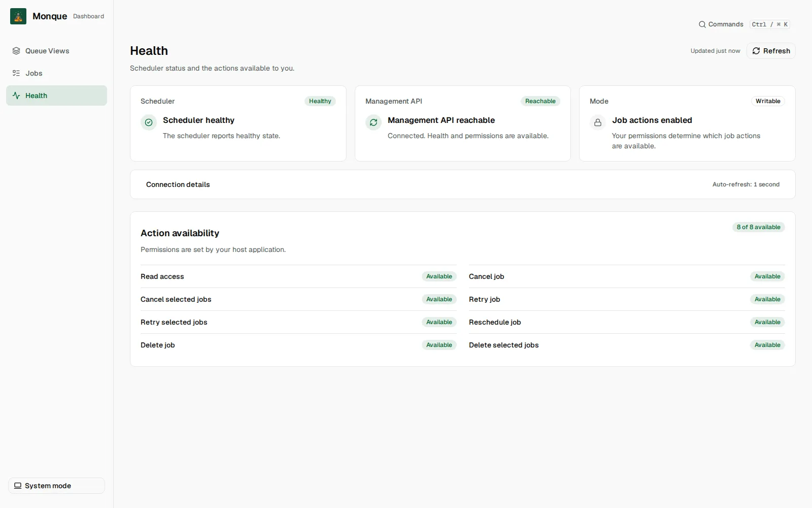Click the Writable mode badge

(x=768, y=101)
